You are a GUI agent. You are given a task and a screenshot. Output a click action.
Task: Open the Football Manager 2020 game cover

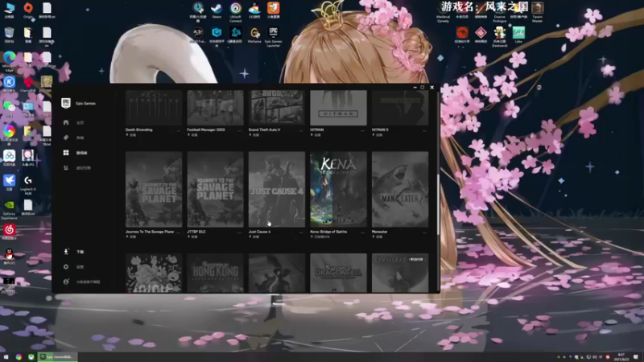pos(215,108)
